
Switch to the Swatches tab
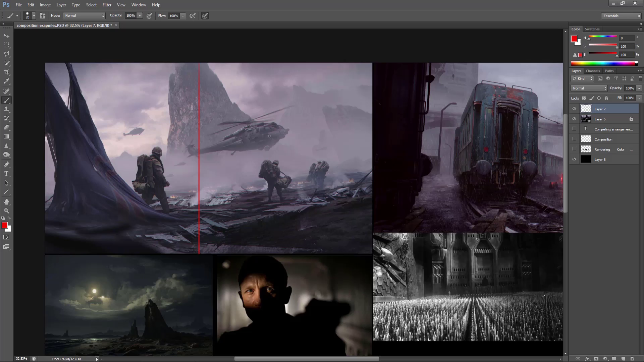[x=592, y=29]
